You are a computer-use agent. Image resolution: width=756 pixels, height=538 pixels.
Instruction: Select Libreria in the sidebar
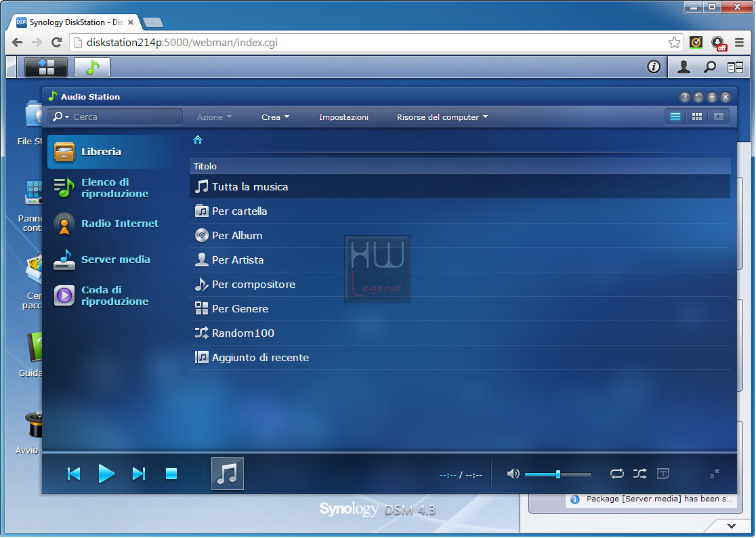(x=114, y=151)
